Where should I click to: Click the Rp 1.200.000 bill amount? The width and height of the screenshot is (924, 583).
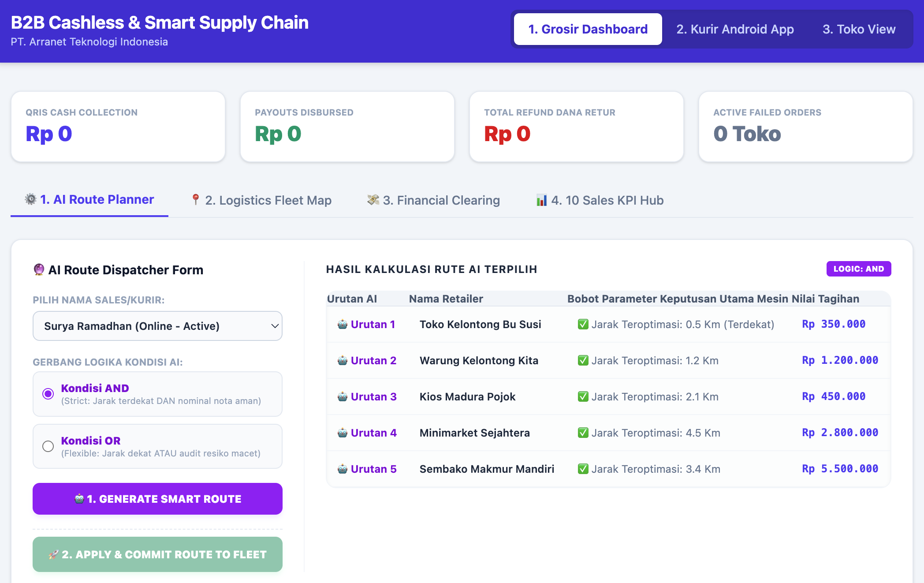point(840,360)
